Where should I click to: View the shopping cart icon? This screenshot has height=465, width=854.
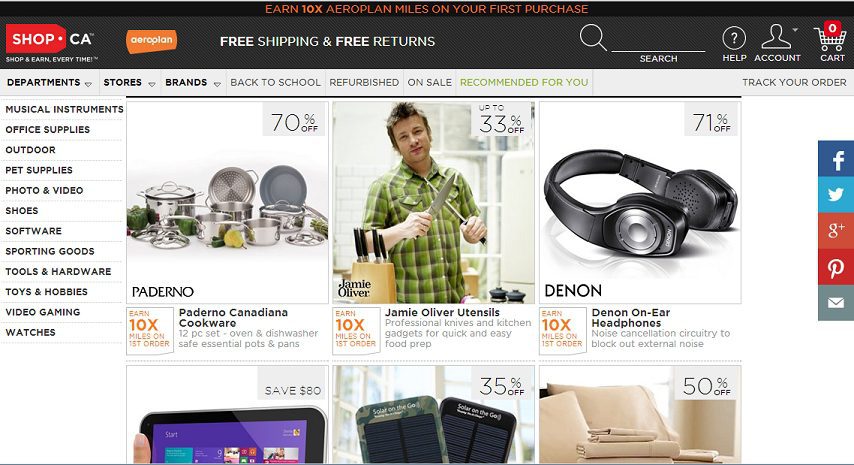click(831, 37)
